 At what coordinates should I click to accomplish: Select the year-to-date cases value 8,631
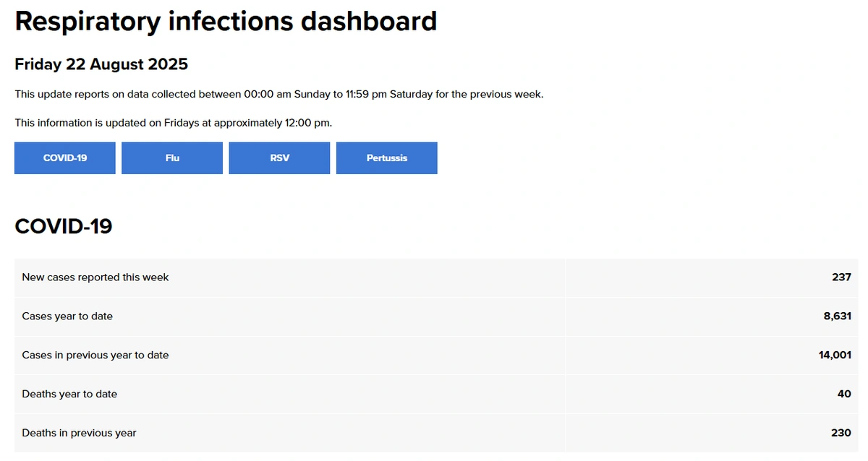click(x=837, y=316)
